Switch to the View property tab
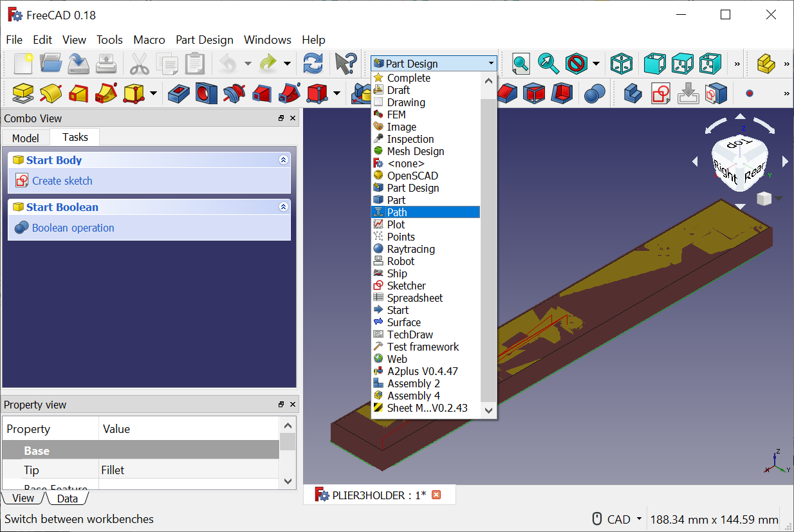The image size is (794, 532). click(x=23, y=498)
